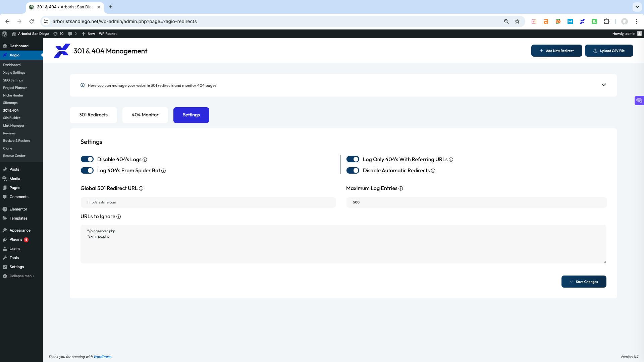The width and height of the screenshot is (644, 362).
Task: Open Backup & Restore in Xagio submenu
Action: [16, 141]
